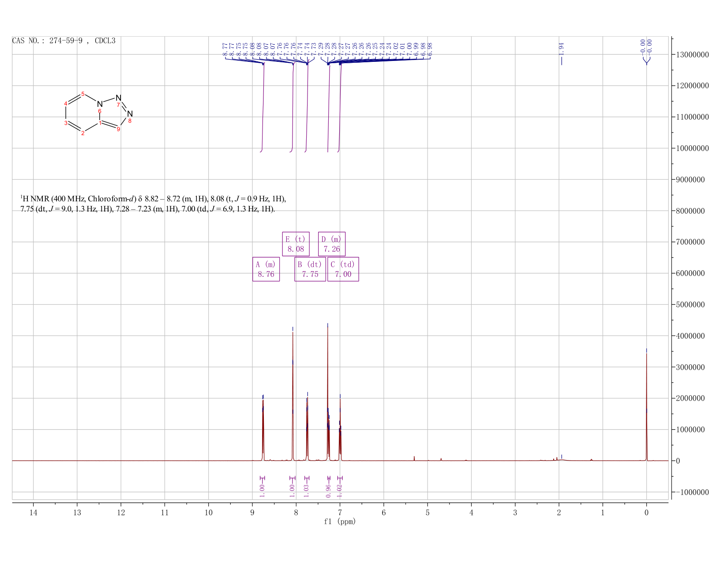Click atom label 2 in the structure
Viewport: 728px width, 563px height.
click(83, 133)
